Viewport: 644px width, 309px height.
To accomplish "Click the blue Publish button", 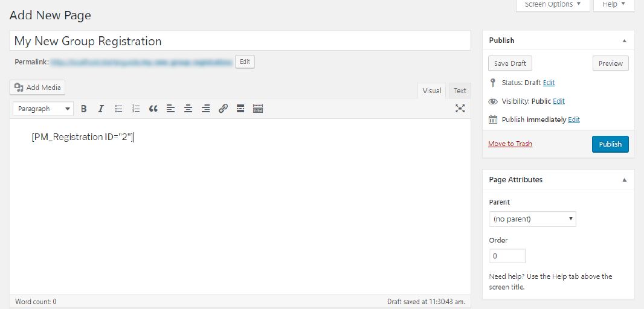I will (x=610, y=144).
